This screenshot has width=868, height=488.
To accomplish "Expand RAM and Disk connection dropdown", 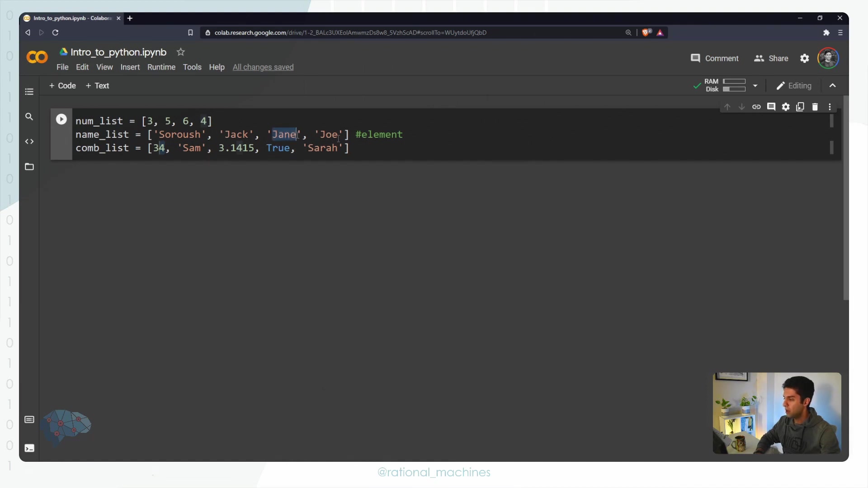I will pos(755,86).
